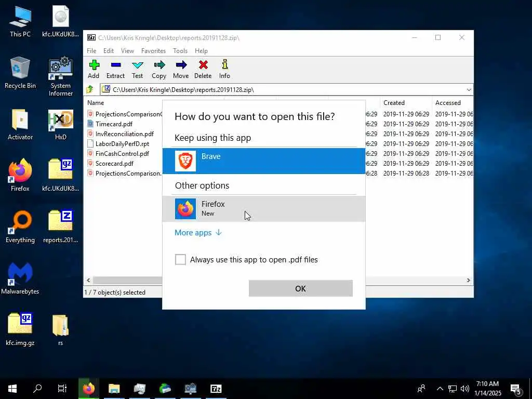The height and width of the screenshot is (399, 532).
Task: Select the Everything search desktop shortcut
Action: [20, 227]
